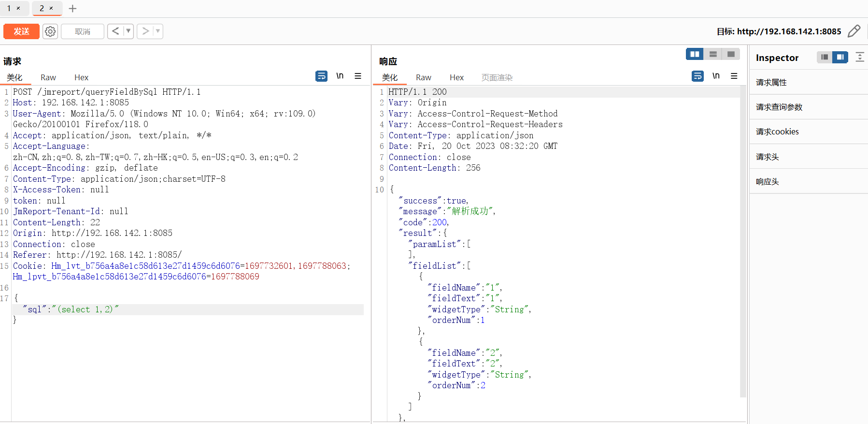Image resolution: width=868 pixels, height=424 pixels.
Task: Dock Inspector to the right side
Action: (840, 57)
